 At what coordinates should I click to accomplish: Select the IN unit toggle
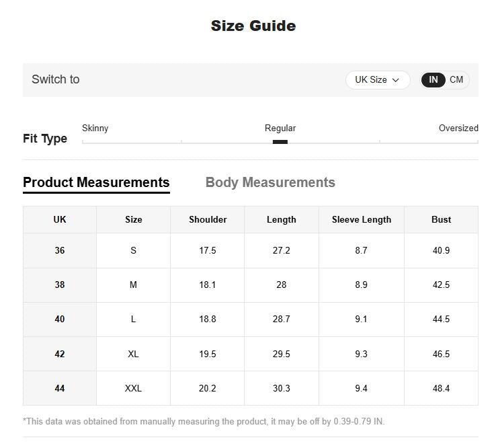point(433,80)
